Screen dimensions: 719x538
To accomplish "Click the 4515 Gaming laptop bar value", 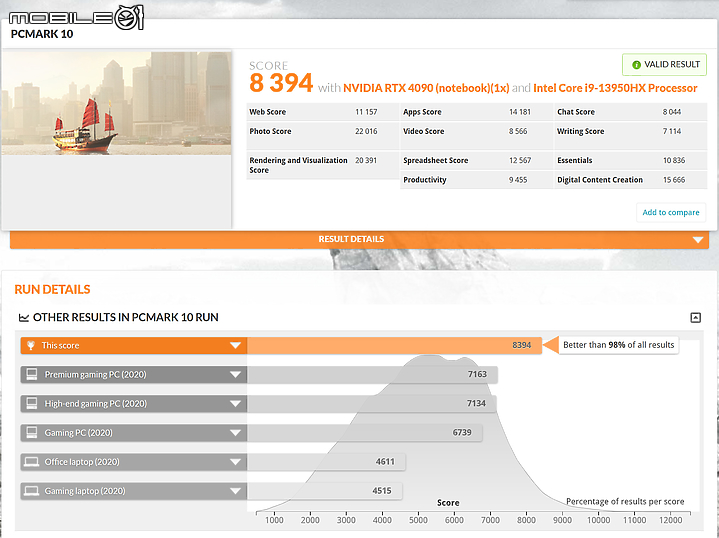I will click(x=382, y=491).
